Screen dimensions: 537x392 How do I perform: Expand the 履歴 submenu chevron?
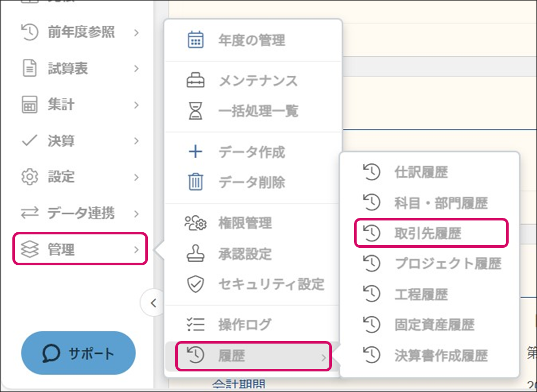[324, 357]
